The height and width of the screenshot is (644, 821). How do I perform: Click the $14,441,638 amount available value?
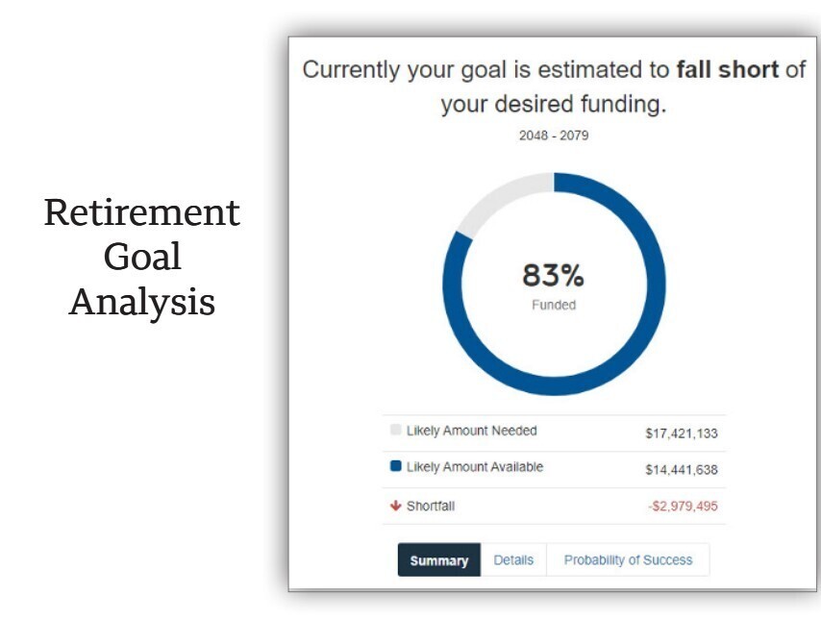(x=681, y=470)
